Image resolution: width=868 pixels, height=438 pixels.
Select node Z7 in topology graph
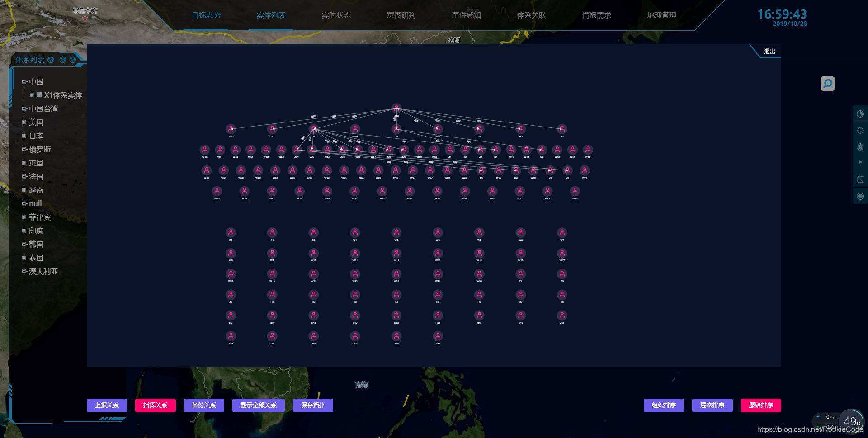(x=313, y=129)
